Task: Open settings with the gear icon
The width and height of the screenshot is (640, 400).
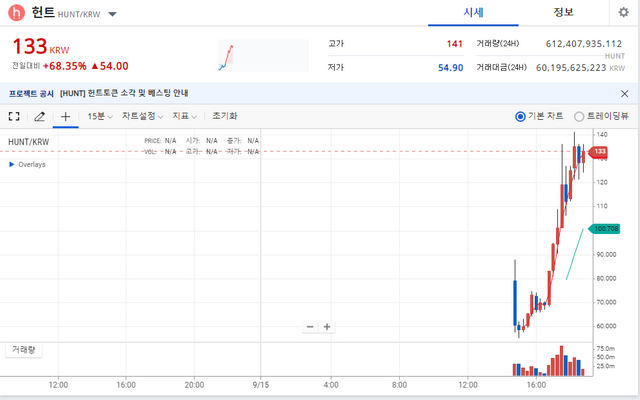Action: point(623,12)
